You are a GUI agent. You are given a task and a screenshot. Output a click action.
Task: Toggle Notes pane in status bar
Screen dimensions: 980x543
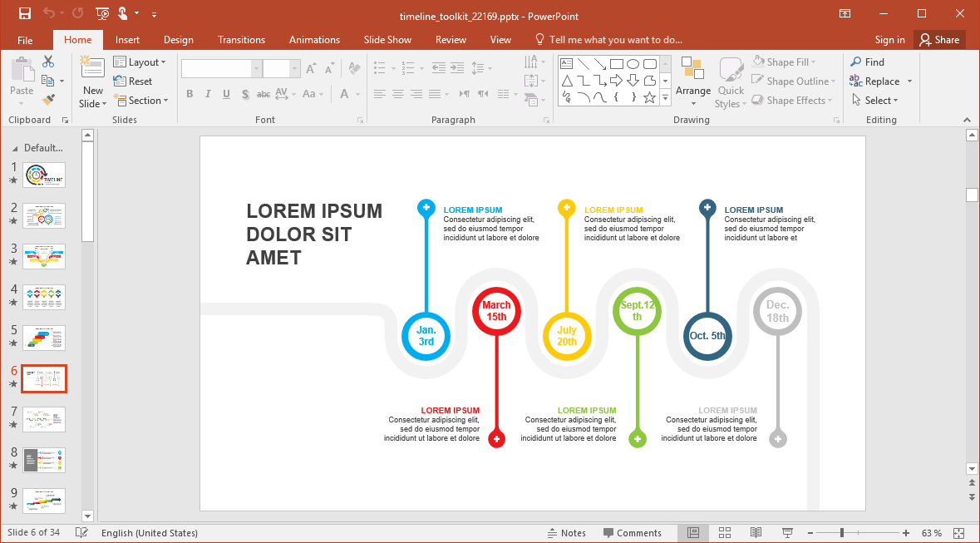pyautogui.click(x=566, y=533)
